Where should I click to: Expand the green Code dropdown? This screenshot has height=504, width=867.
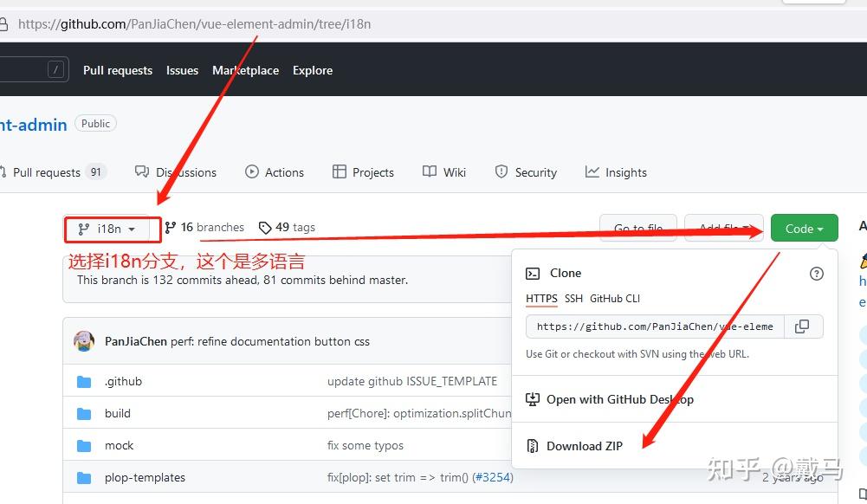(x=804, y=228)
